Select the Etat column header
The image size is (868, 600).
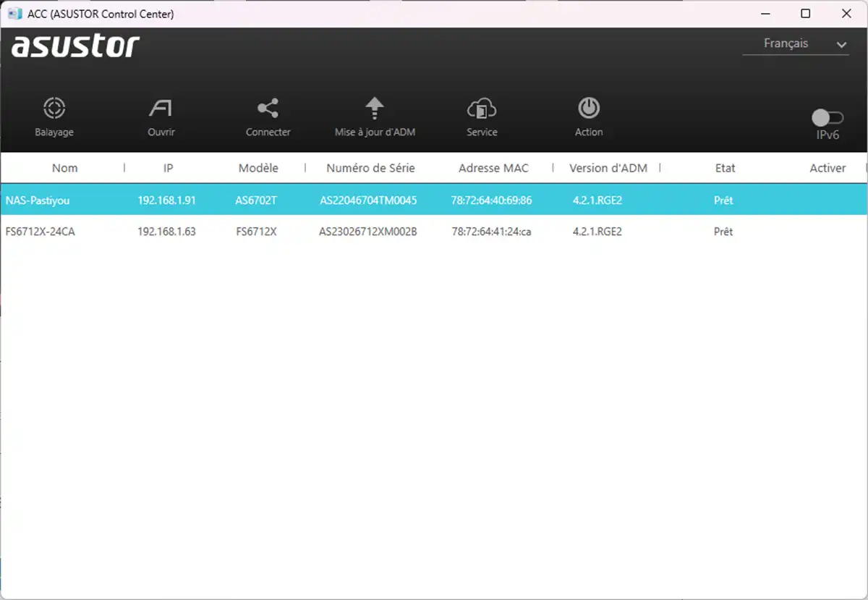724,167
